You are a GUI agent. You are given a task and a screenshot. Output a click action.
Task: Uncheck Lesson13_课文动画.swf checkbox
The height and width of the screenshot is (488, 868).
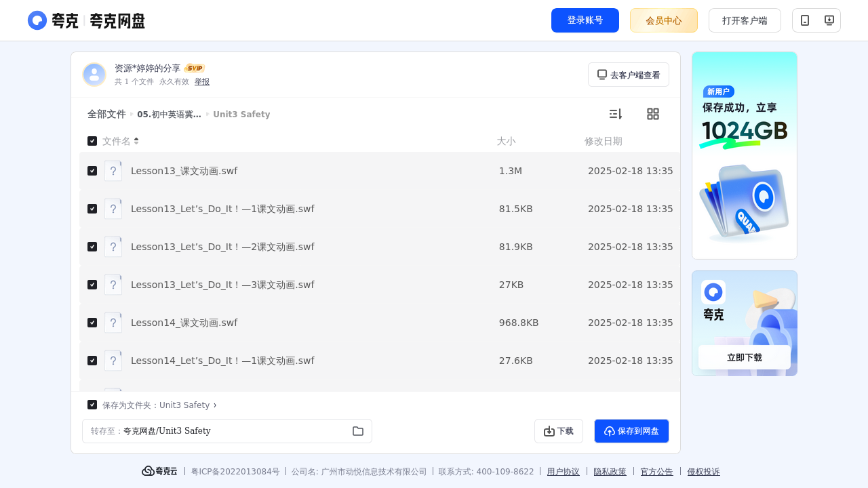92,171
